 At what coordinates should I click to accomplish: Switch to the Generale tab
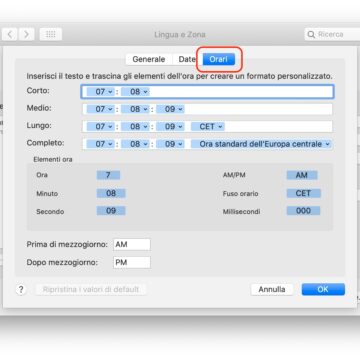click(149, 59)
